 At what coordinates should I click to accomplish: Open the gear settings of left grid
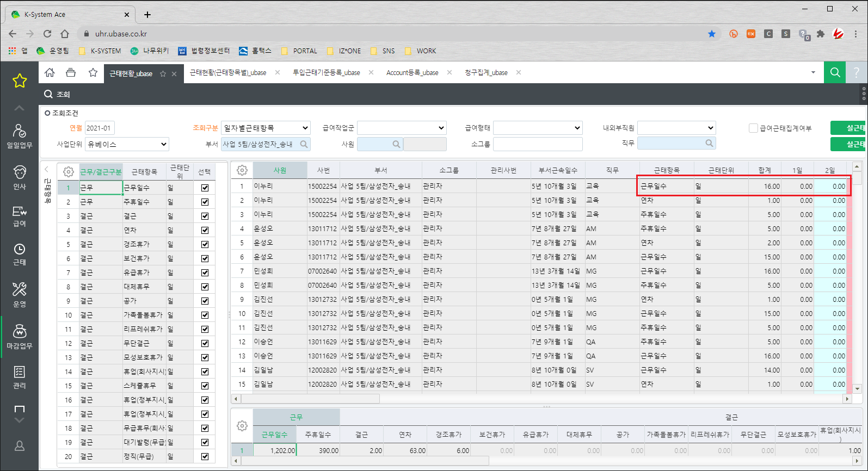coord(69,172)
